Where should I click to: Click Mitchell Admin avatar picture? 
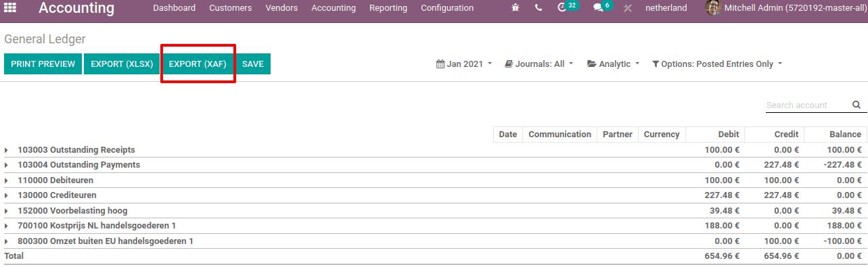pyautogui.click(x=713, y=8)
